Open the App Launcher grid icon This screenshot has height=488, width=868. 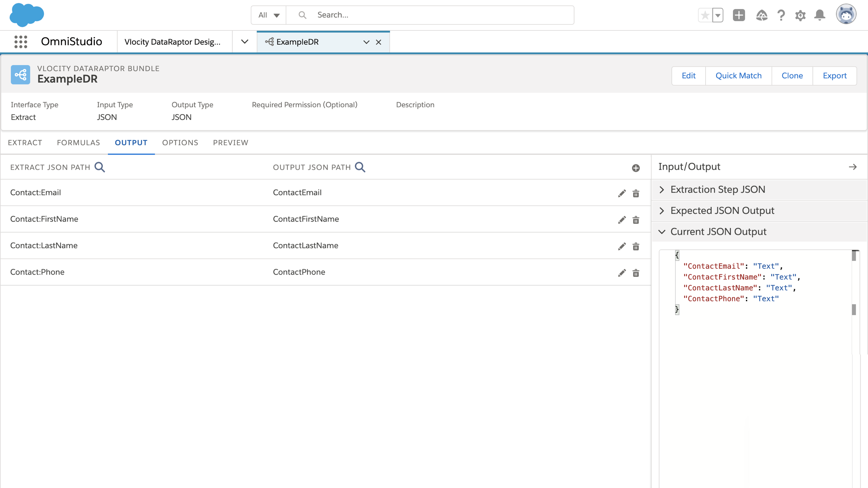click(x=21, y=42)
